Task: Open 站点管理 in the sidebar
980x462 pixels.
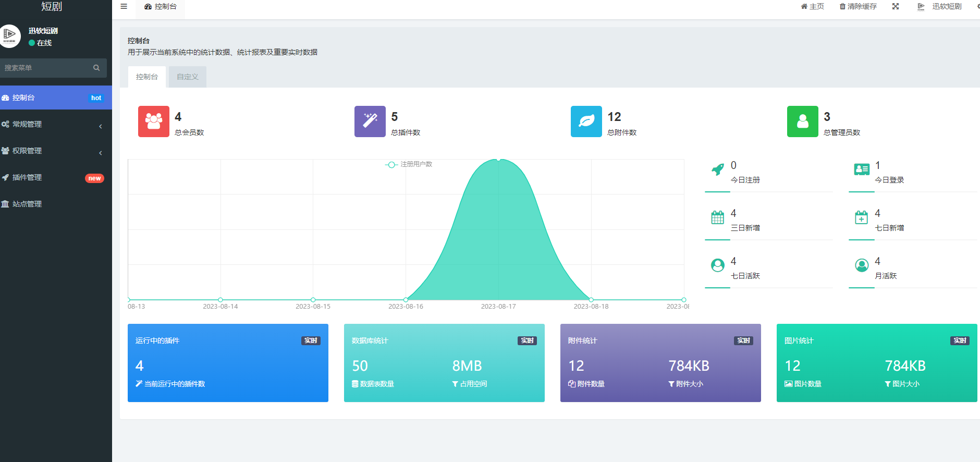Action: pos(52,204)
